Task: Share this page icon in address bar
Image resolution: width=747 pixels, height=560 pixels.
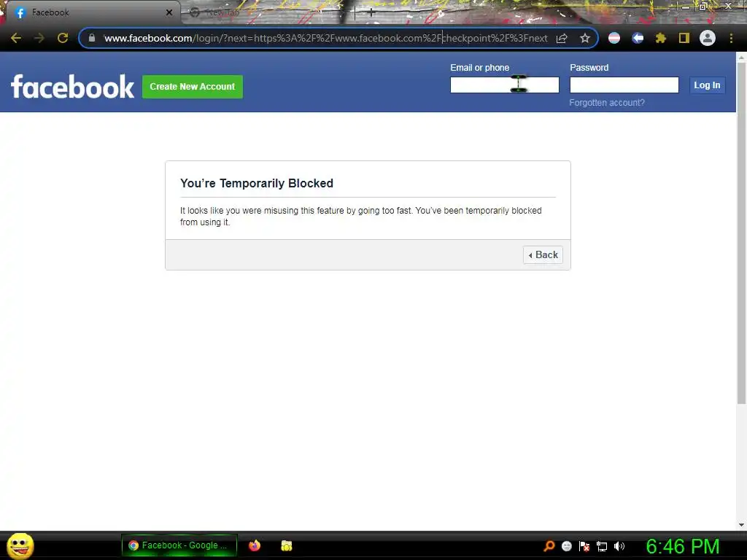Action: click(x=562, y=38)
